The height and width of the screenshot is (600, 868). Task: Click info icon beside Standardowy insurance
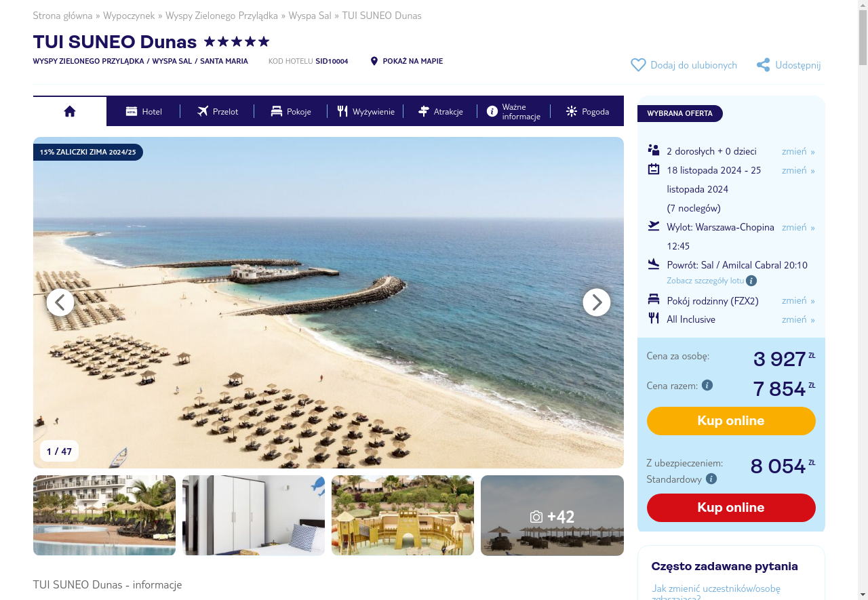(x=711, y=479)
